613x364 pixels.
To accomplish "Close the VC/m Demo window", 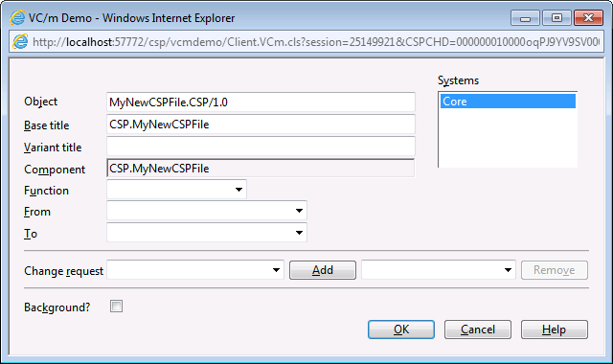I will coord(588,18).
